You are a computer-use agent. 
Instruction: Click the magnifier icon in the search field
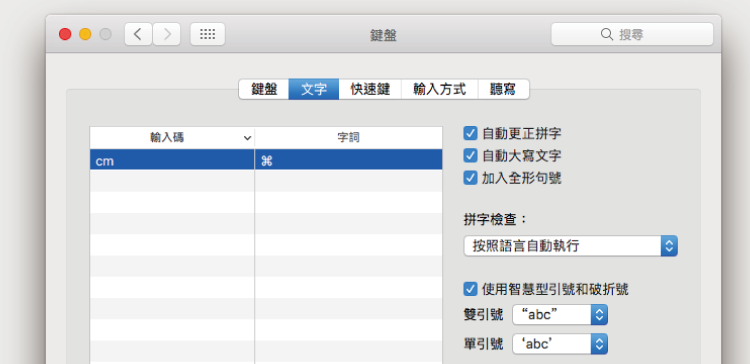[607, 34]
